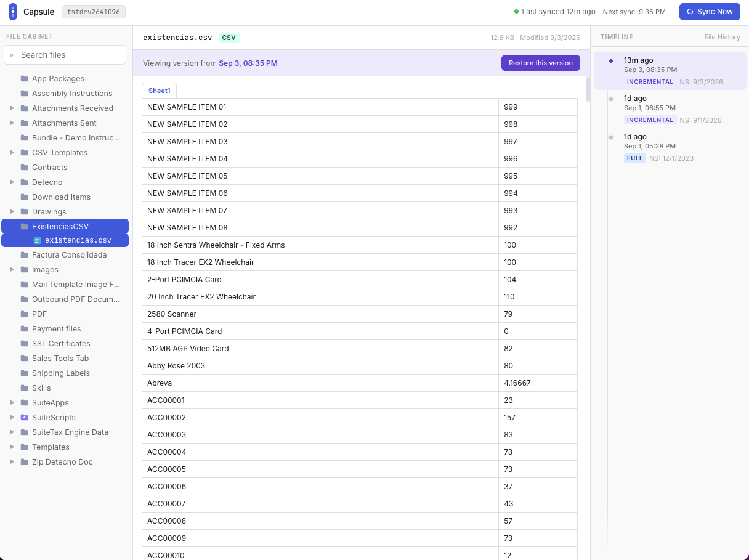Click the Skills folder icon
The height and width of the screenshot is (560, 749).
tap(25, 388)
